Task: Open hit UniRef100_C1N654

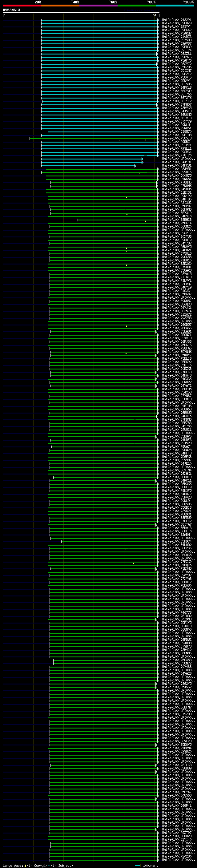Action: (x=176, y=179)
